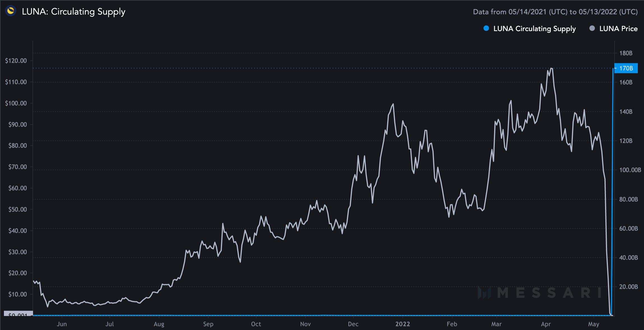Click the $20.00 price axis label
This screenshot has height=330, width=644.
pos(17,273)
